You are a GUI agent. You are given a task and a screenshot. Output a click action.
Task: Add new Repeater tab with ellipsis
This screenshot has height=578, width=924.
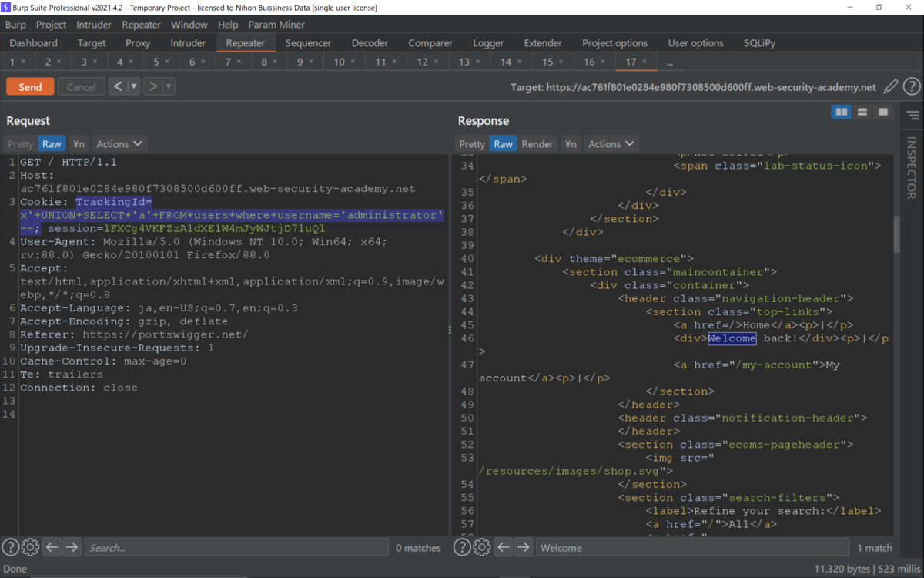670,62
